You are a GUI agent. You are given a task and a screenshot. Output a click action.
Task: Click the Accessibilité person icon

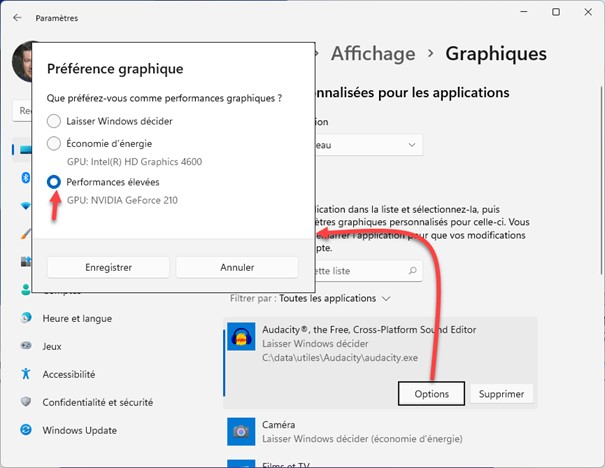(23, 374)
